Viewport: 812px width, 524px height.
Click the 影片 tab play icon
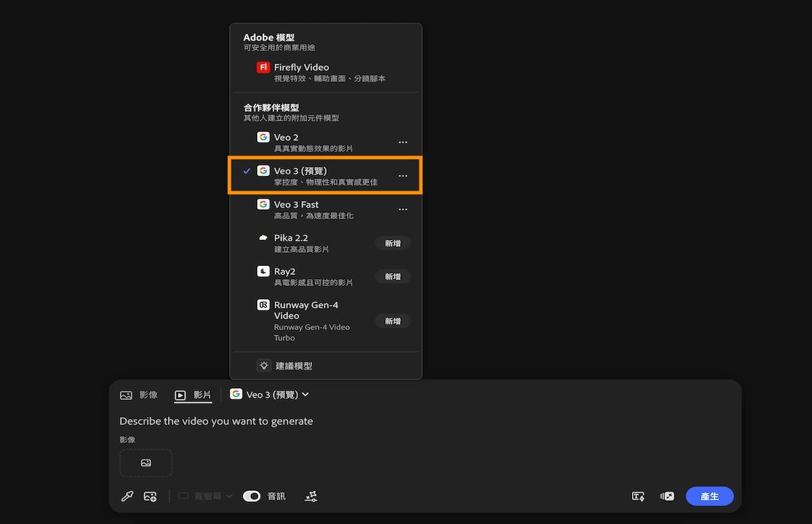(181, 395)
